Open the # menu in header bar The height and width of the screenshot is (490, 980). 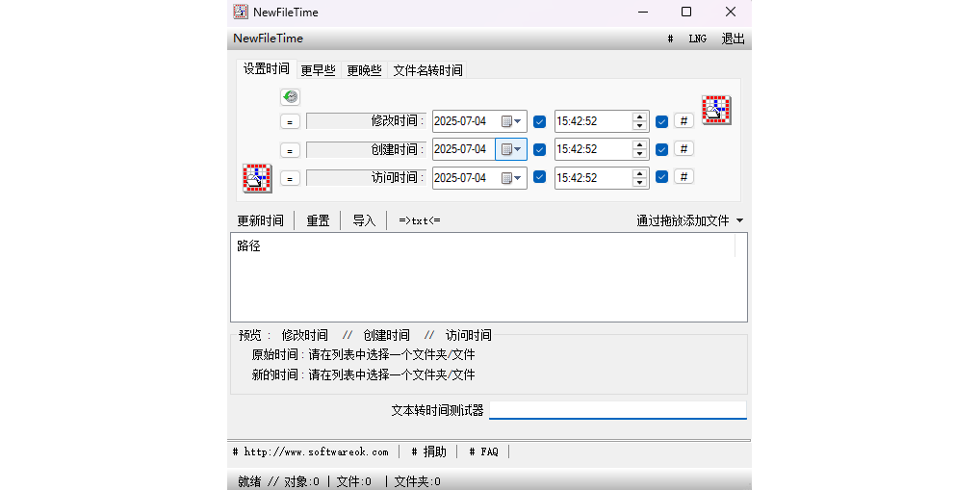click(670, 39)
